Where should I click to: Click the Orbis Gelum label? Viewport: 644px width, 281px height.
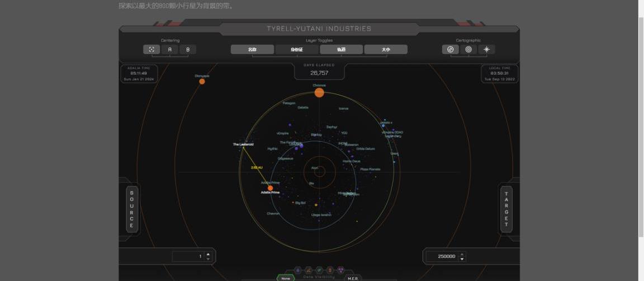[x=366, y=149]
